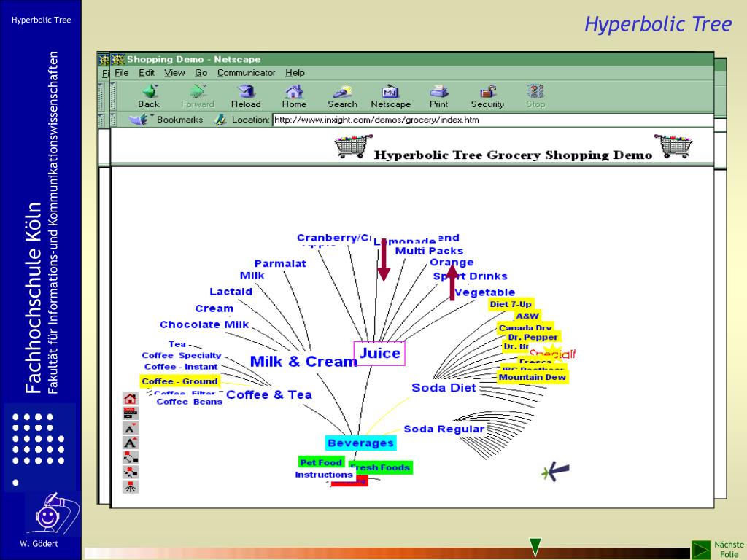Viewport: 747px width, 560px height.
Task: Select the Vegetable juice item
Action: tap(485, 292)
